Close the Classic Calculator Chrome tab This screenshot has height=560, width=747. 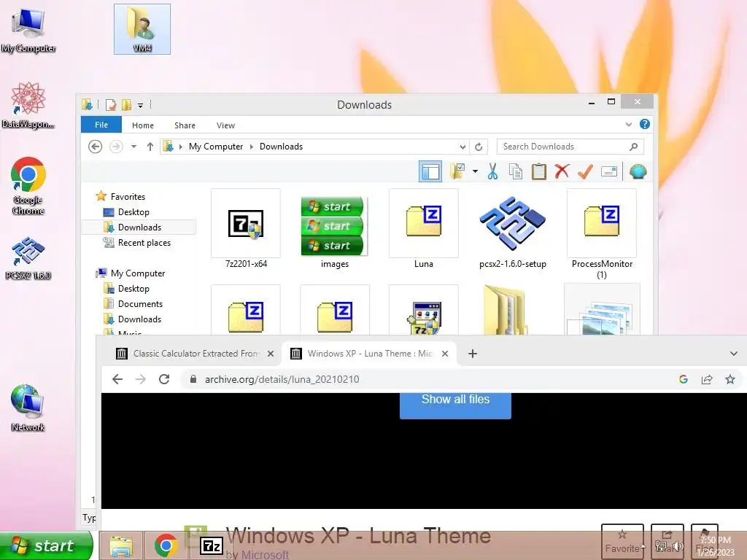tap(271, 354)
